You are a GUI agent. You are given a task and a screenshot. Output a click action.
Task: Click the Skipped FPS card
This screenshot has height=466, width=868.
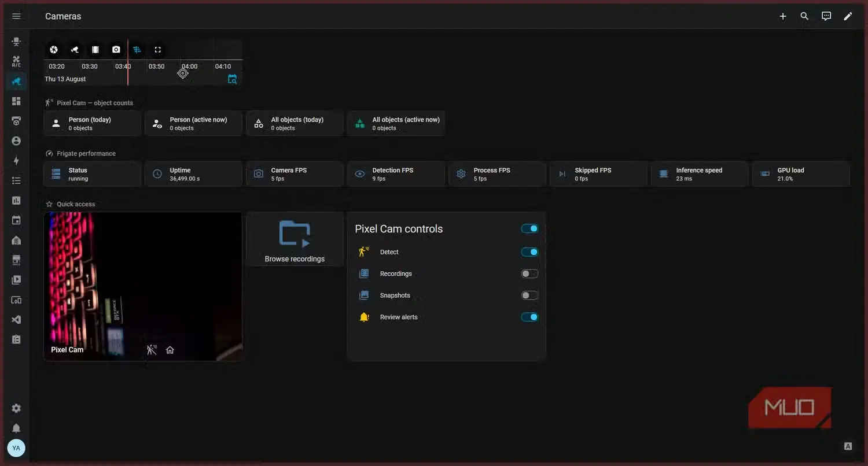(598, 174)
